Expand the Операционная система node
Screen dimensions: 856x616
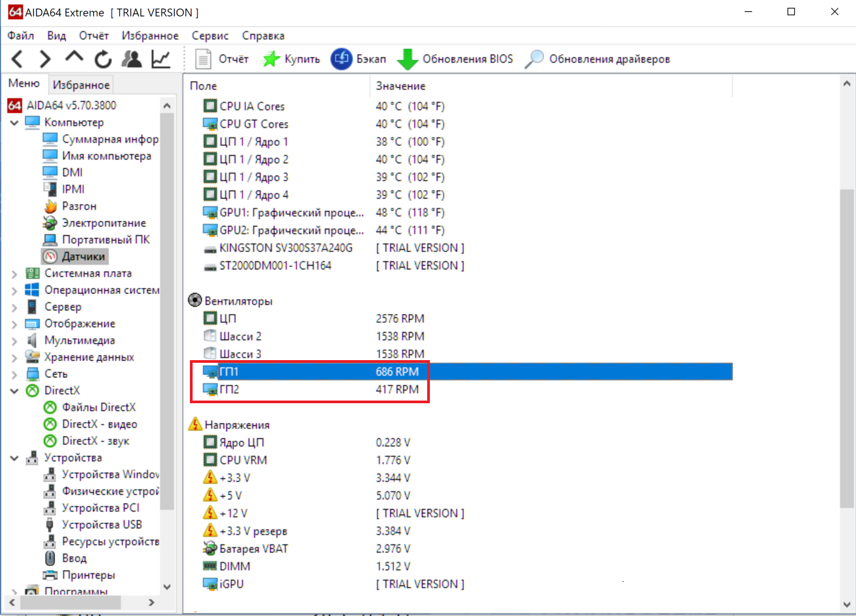(14, 290)
